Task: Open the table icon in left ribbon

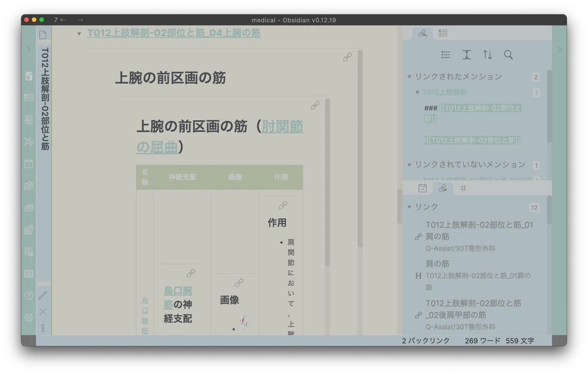Action: pos(28,98)
